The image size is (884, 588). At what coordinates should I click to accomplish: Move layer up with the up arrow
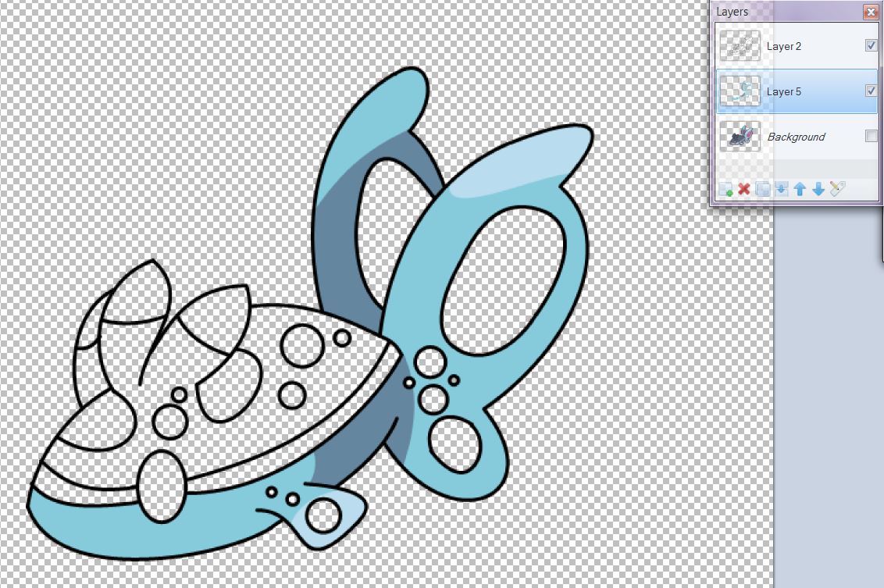coord(800,190)
